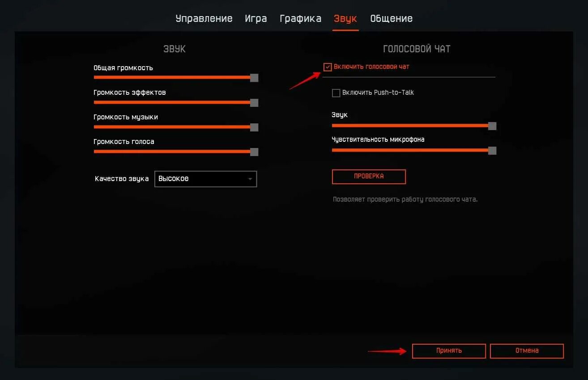Click the Громкость музыки label

[126, 117]
